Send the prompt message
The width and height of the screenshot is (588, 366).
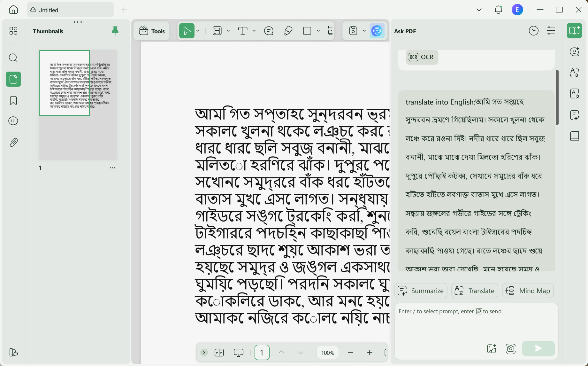pyautogui.click(x=538, y=348)
